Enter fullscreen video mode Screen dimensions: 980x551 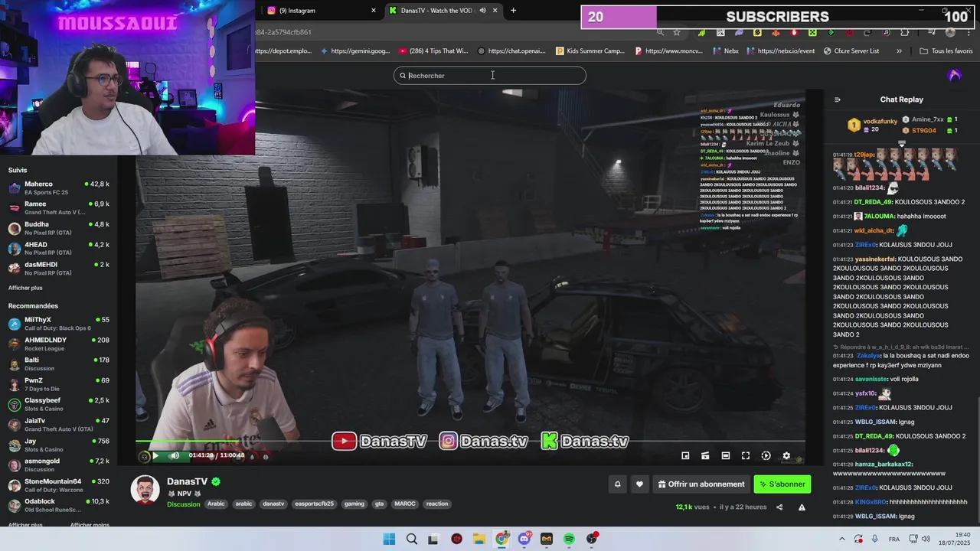coord(746,455)
